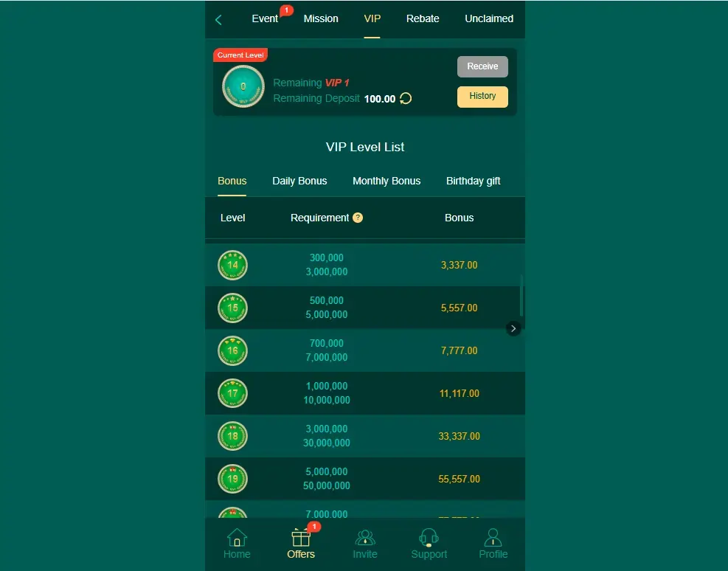View Requirement help via question mark icon
Image resolution: width=728 pixels, height=571 pixels.
358,218
